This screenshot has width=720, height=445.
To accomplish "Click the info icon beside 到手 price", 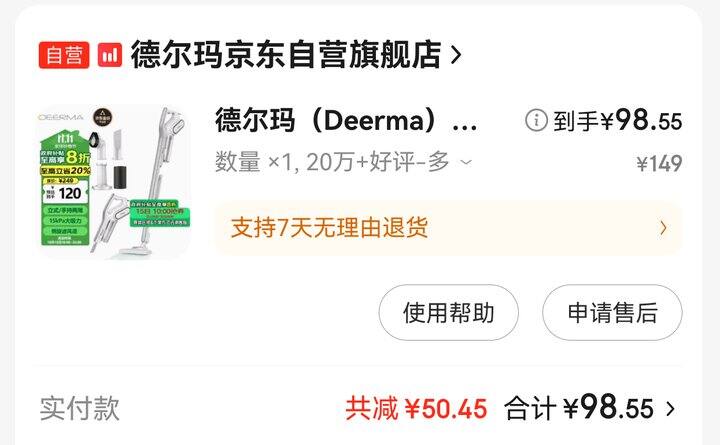I will [536, 121].
